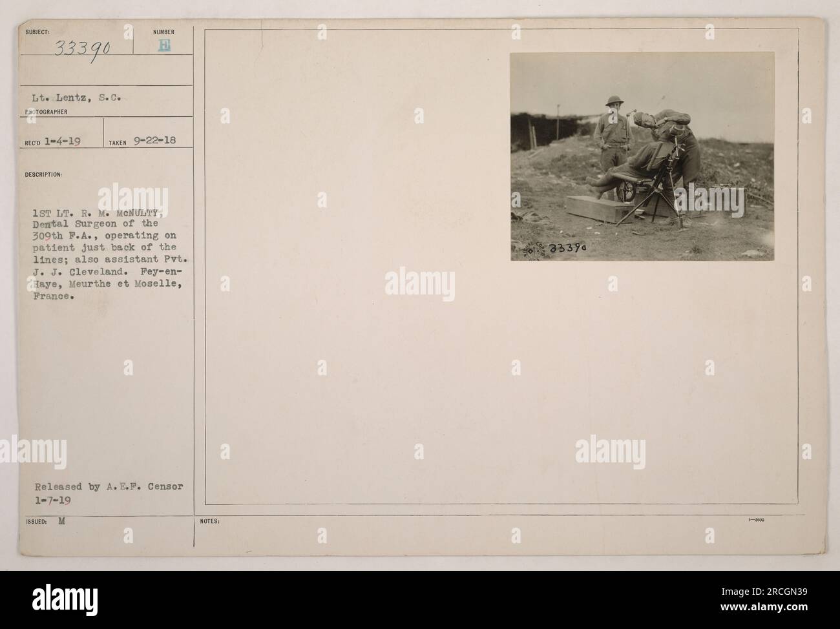
Task: Select the 'NUMBER' field label
Action: [x=163, y=31]
